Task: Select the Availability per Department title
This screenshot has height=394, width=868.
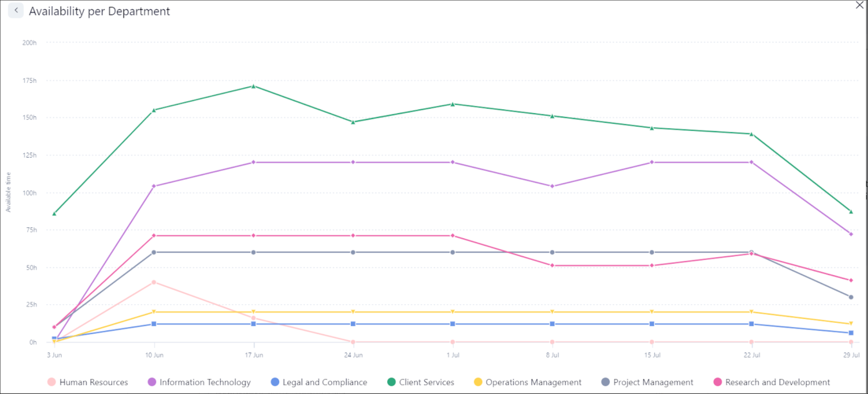Action: coord(99,11)
